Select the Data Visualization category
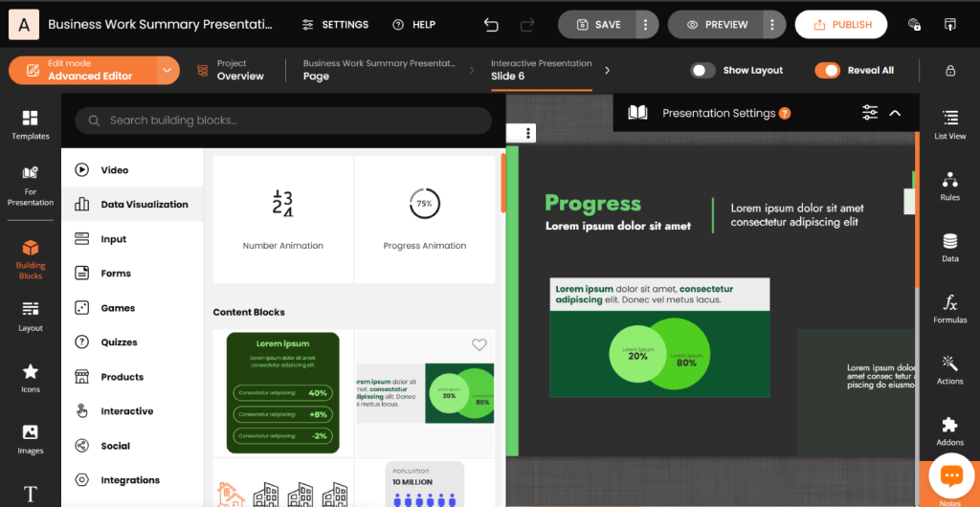Screen dimensions: 980x507 tap(132, 204)
